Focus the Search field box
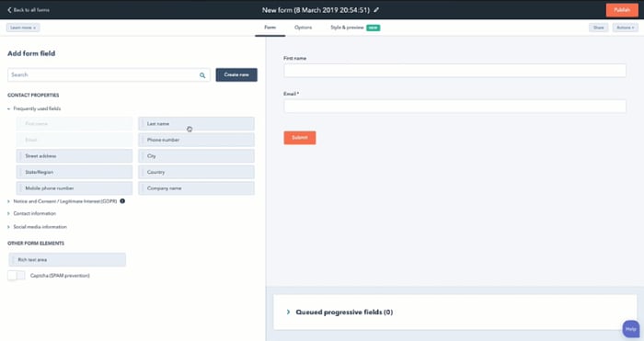Image resolution: width=644 pixels, height=341 pixels. point(109,75)
